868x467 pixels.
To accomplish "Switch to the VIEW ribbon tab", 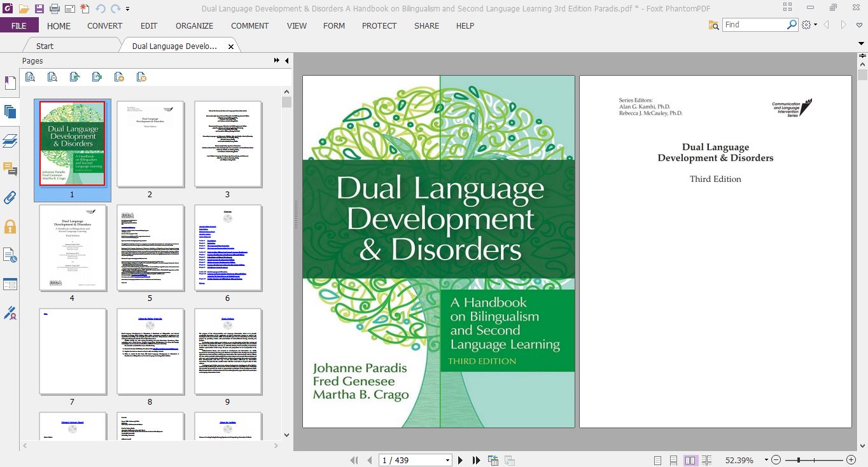I will (x=297, y=25).
